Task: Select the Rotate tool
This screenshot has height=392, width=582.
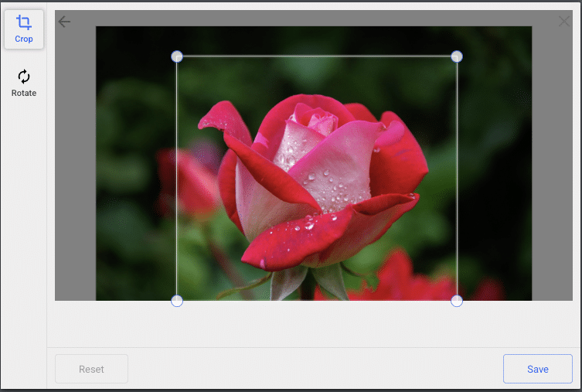Action: point(24,84)
